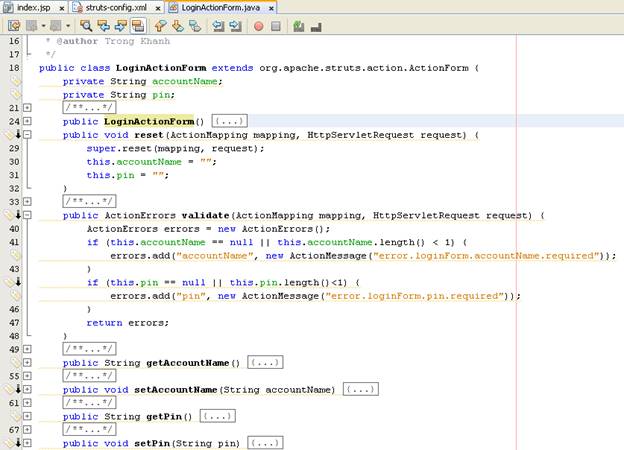Expand the Javadoc fold at line 55
624x450 pixels.
coord(27,376)
